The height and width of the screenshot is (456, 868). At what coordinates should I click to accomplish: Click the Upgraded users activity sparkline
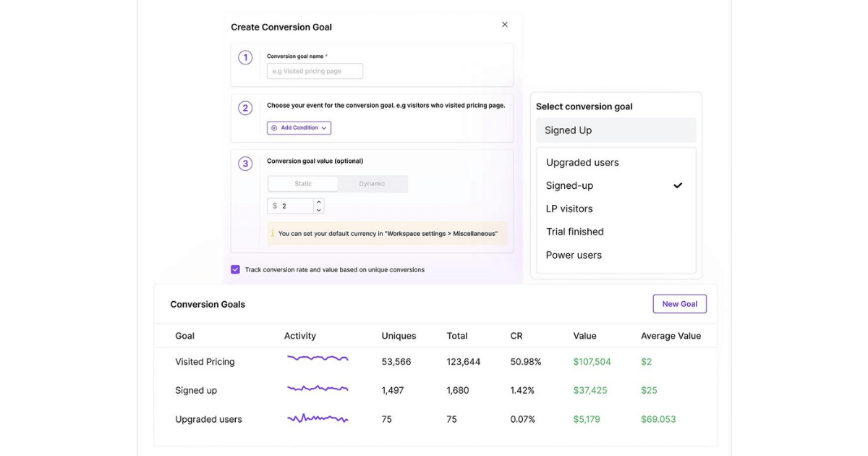[x=318, y=418]
